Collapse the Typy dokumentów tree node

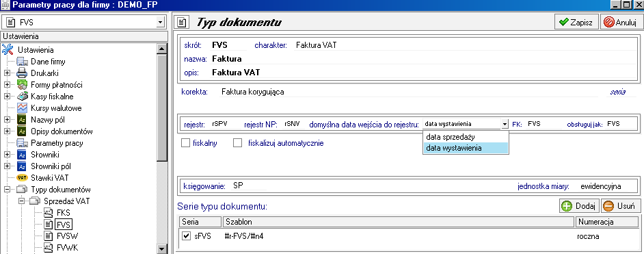click(8, 190)
